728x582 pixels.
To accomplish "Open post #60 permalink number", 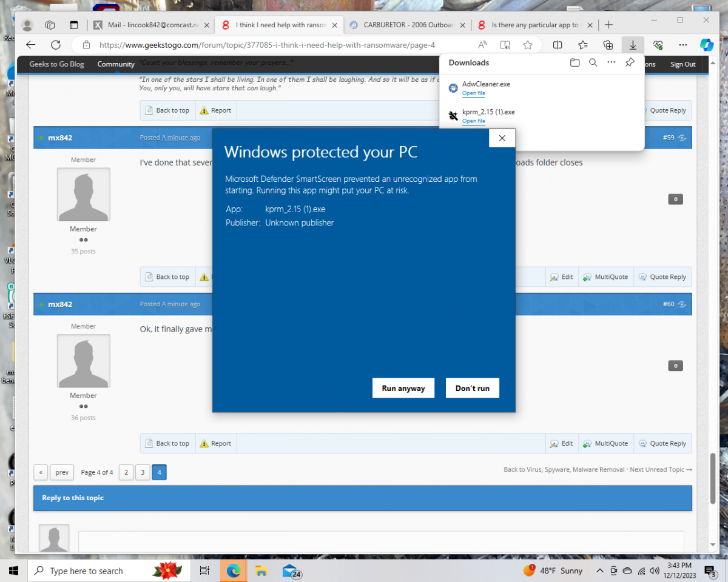I will [668, 304].
